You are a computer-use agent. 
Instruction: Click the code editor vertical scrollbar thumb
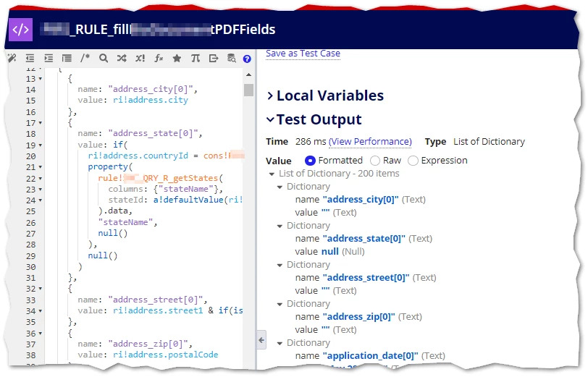[x=248, y=90]
